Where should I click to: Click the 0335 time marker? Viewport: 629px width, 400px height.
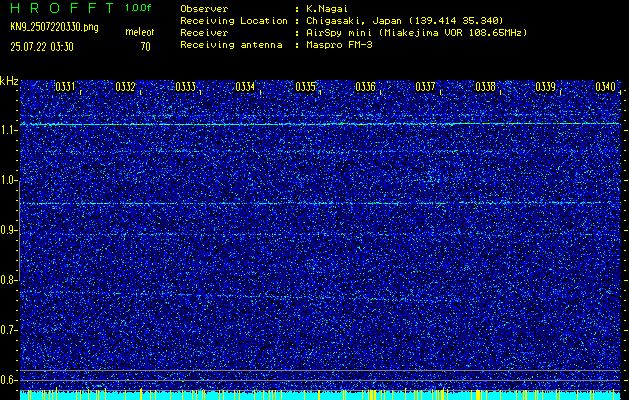pos(305,87)
